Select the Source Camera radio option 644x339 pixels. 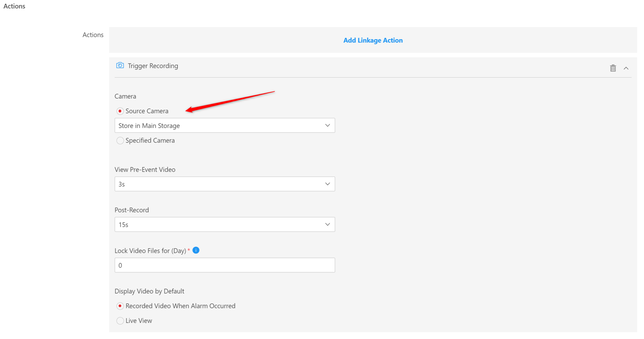tap(120, 111)
